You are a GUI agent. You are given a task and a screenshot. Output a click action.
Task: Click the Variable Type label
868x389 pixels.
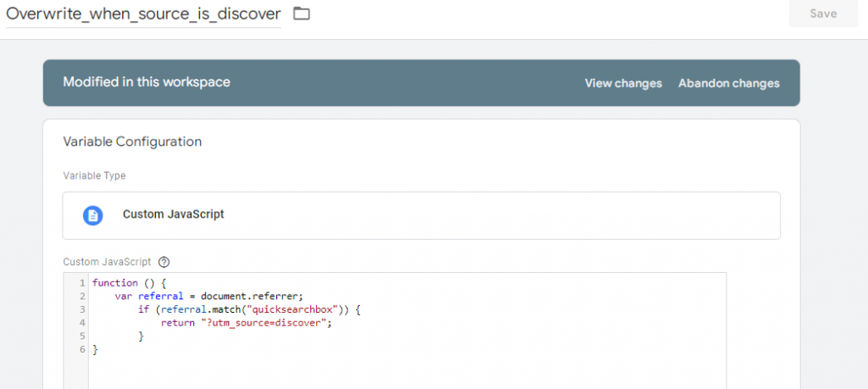(x=94, y=175)
